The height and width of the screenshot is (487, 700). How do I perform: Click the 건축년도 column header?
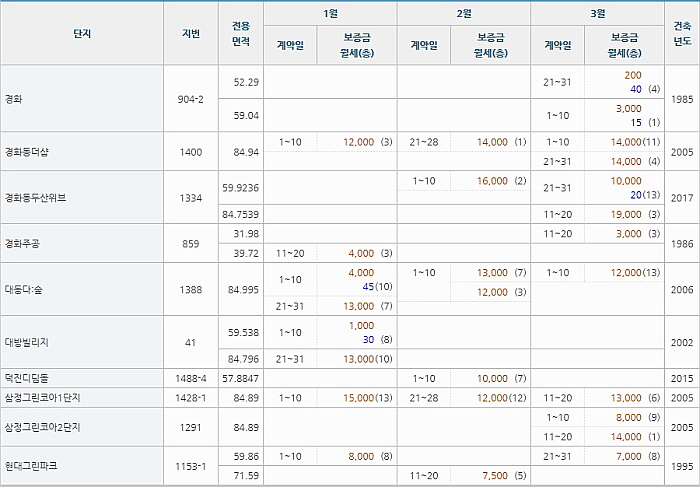tap(682, 33)
